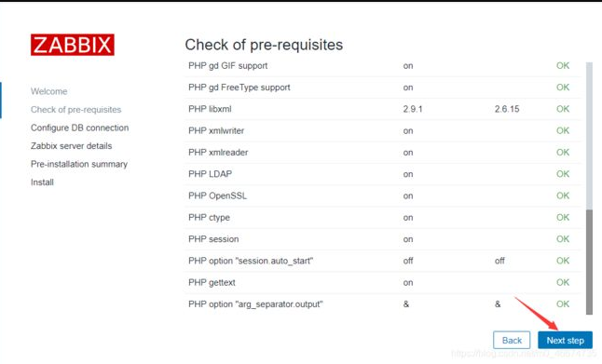The image size is (602, 364).
Task: Click the prerequisites list scrollbar thumb
Action: [x=589, y=262]
